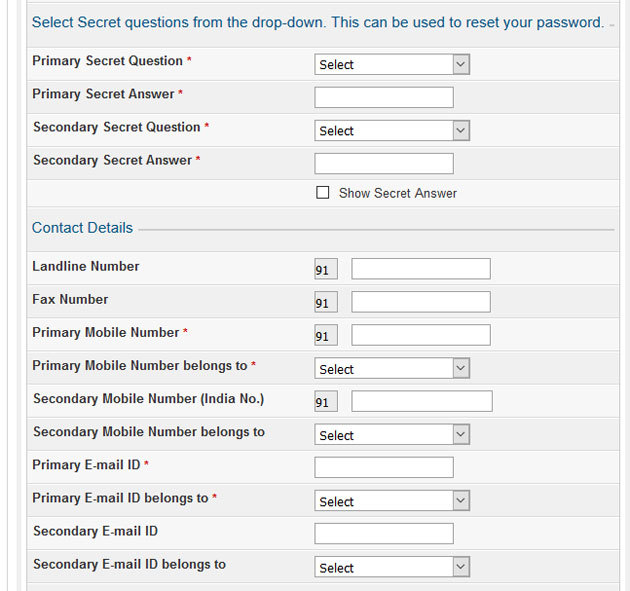Enable the Show Secret Answer checkbox
Image resolution: width=630 pixels, height=591 pixels.
(x=322, y=193)
